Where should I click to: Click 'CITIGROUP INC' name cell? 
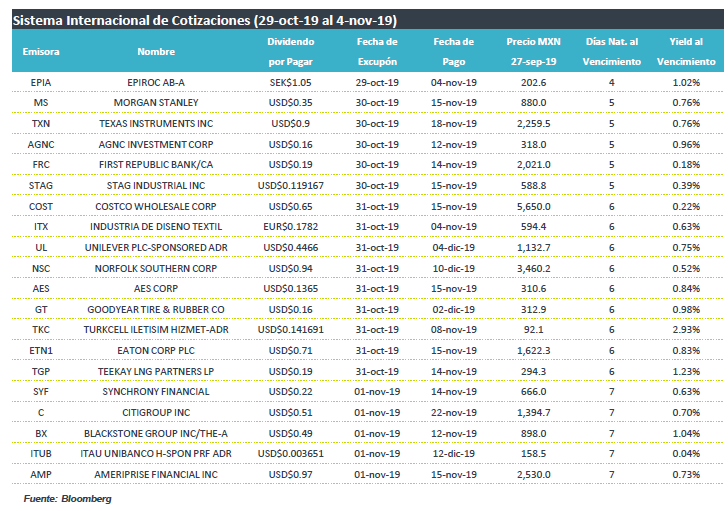[x=156, y=412]
